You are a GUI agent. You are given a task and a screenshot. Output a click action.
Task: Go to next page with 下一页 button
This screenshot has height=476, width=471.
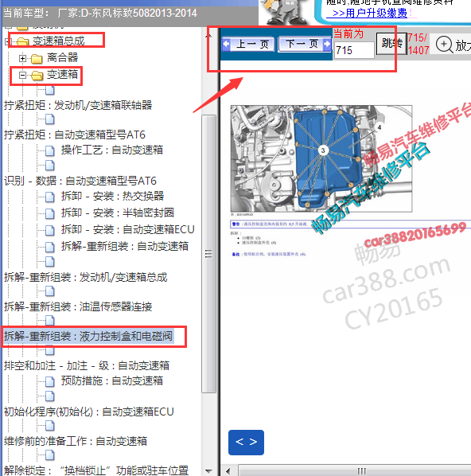pos(305,45)
